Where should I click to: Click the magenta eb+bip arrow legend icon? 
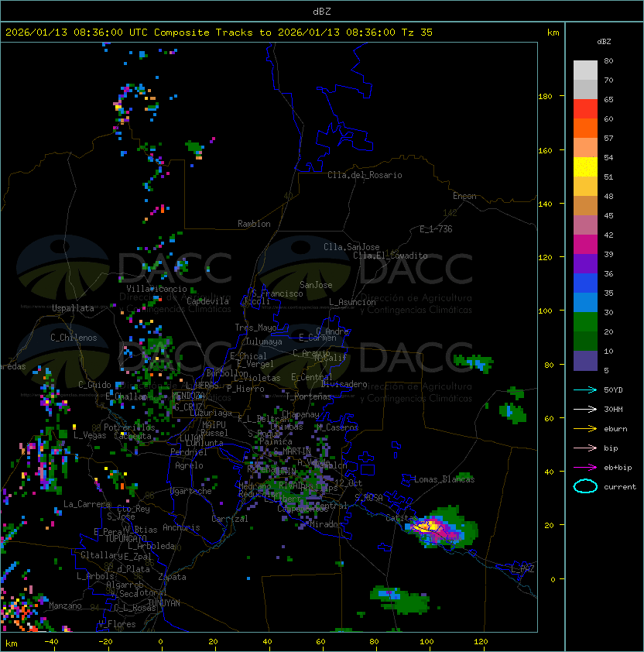tap(585, 468)
